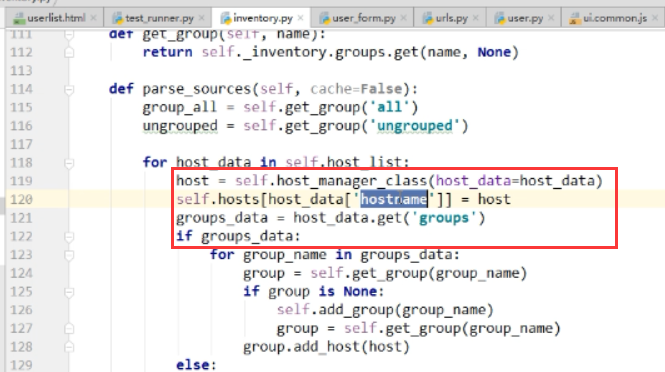Collapse the if group is None block line 125
Screen dimensions: 665x372
[x=69, y=292]
